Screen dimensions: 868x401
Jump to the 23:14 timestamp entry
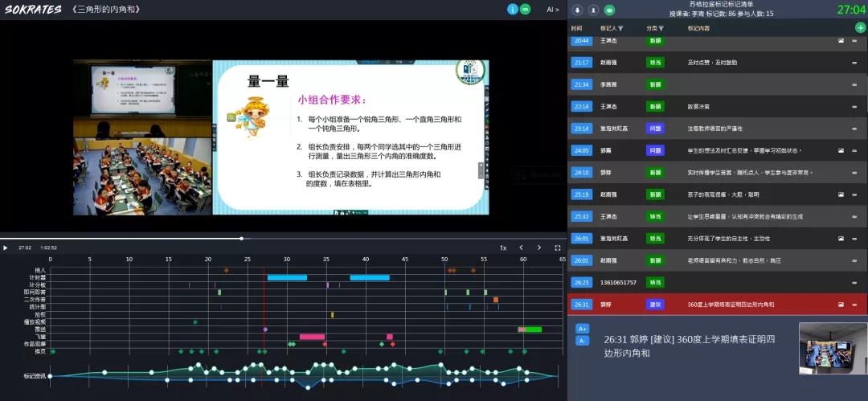click(x=580, y=128)
